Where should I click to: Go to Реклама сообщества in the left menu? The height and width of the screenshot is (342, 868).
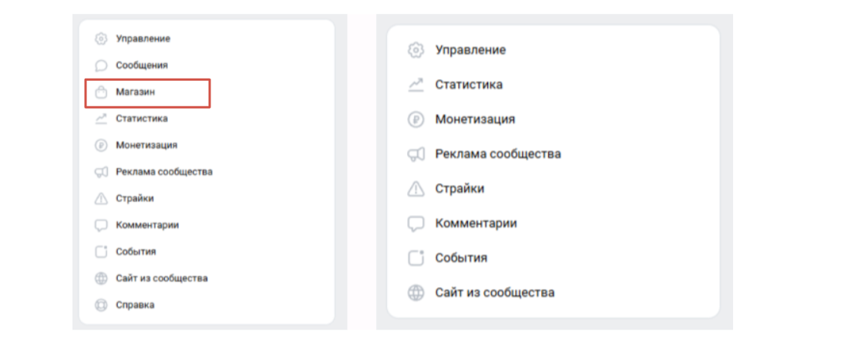[164, 172]
